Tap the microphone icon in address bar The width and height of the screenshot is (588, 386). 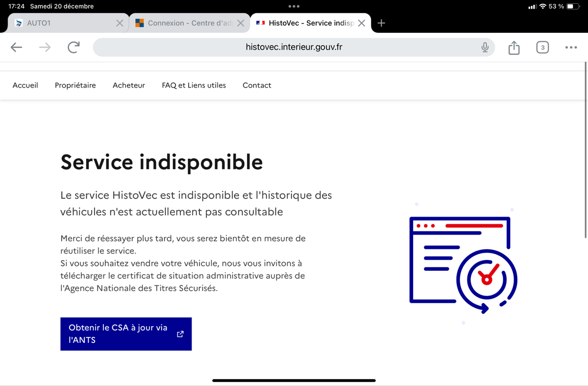click(485, 48)
